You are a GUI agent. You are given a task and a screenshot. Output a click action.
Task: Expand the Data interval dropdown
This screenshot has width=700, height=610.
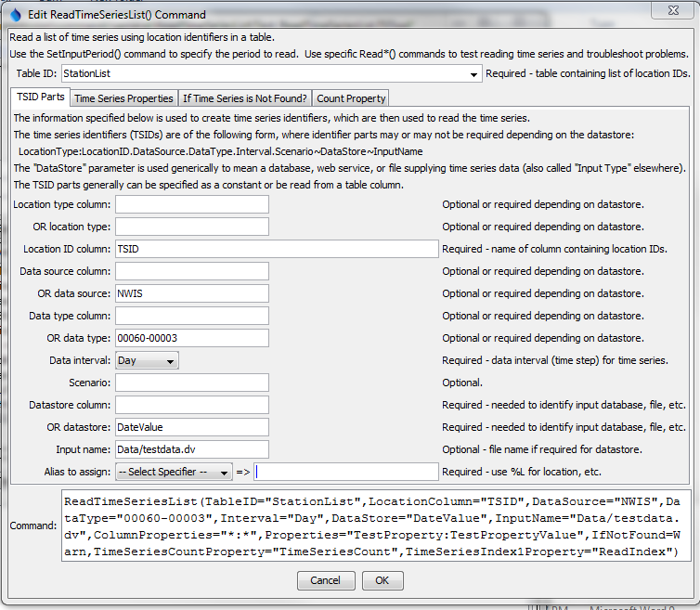coord(147,360)
